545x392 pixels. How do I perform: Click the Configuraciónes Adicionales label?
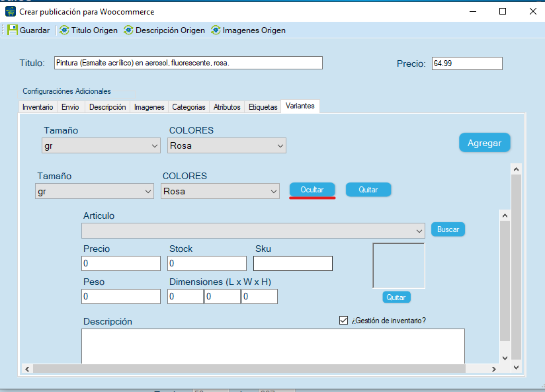tap(67, 91)
